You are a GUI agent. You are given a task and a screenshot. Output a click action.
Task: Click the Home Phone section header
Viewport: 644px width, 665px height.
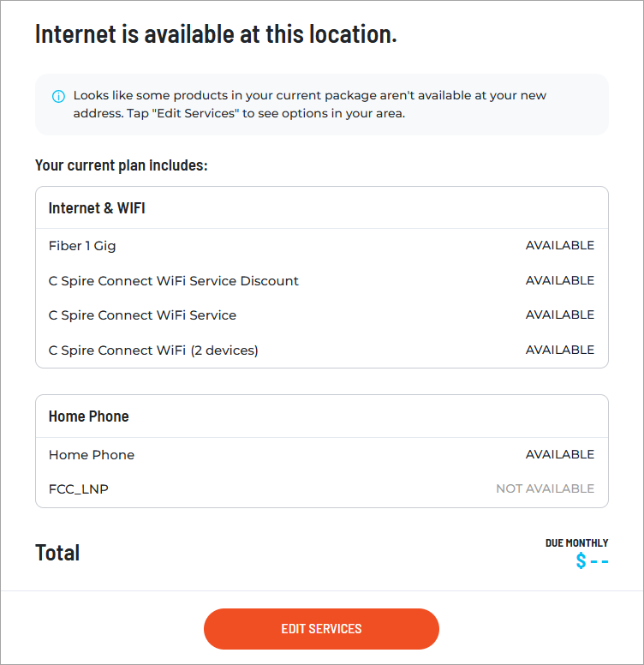point(89,416)
